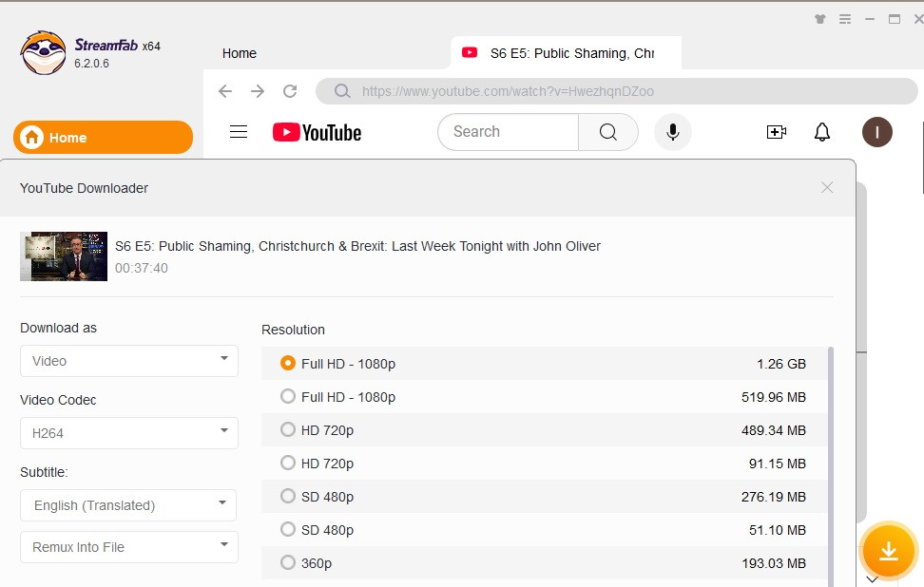Open the Remux Into File dropdown
The width and height of the screenshot is (924, 587).
[129, 547]
